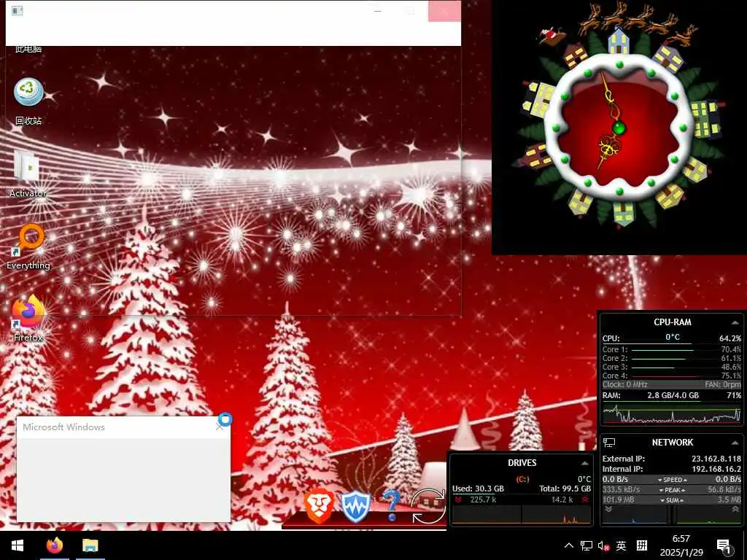Open the 回收站 recycle bin desktop icon
The image size is (747, 560).
click(x=28, y=101)
